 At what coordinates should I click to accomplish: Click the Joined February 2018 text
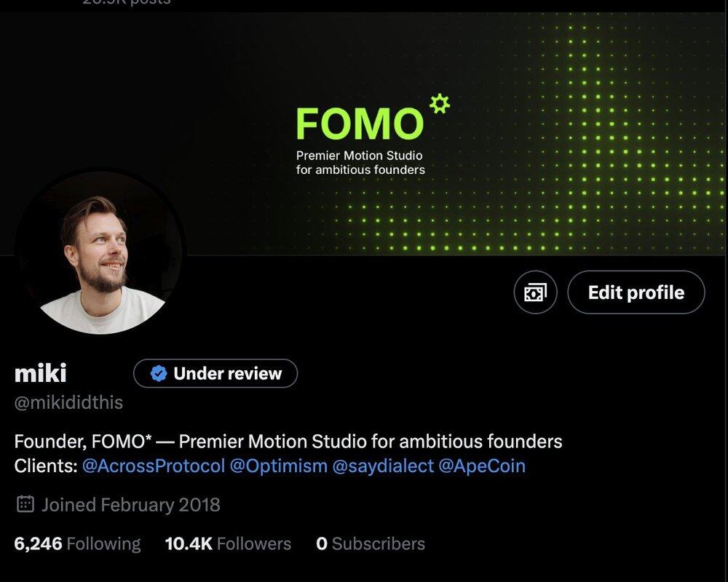(131, 504)
